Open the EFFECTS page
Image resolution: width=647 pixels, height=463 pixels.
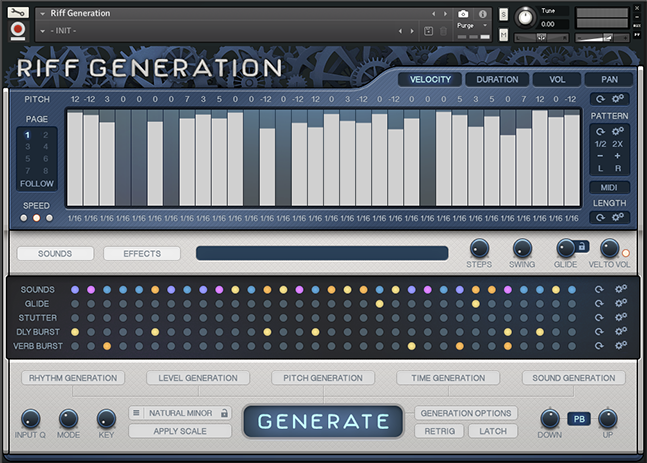pyautogui.click(x=142, y=254)
